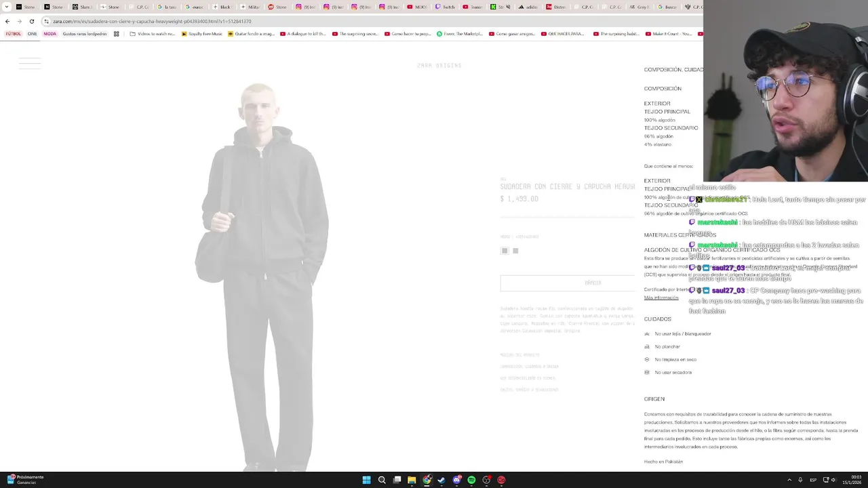Open OBS Studio from taskbar
The image size is (868, 488).
tap(486, 480)
